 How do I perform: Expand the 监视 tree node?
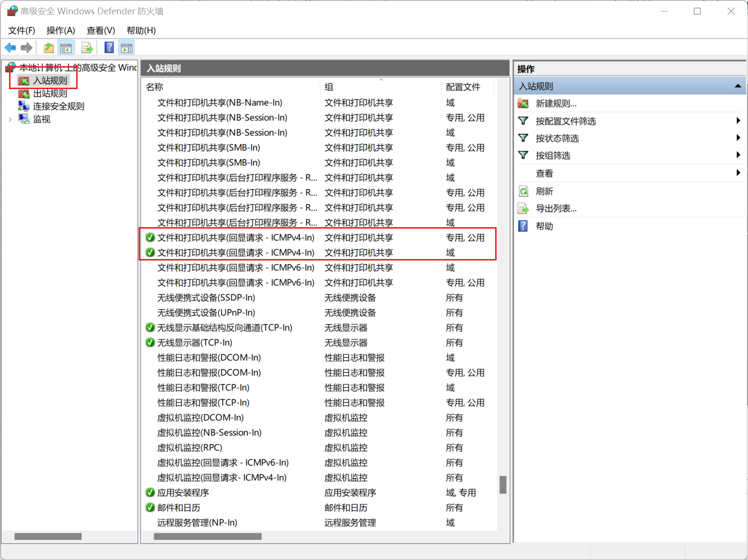[x=10, y=120]
